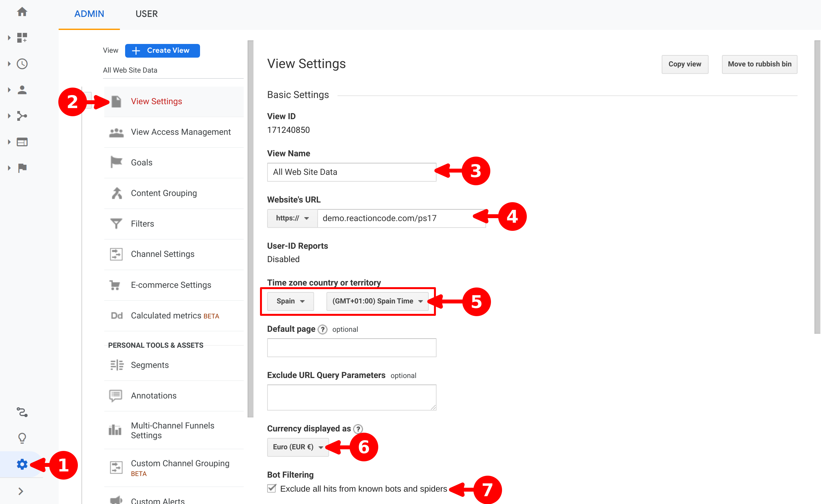Click the Copy view button
This screenshot has height=504, width=821.
pos(684,64)
